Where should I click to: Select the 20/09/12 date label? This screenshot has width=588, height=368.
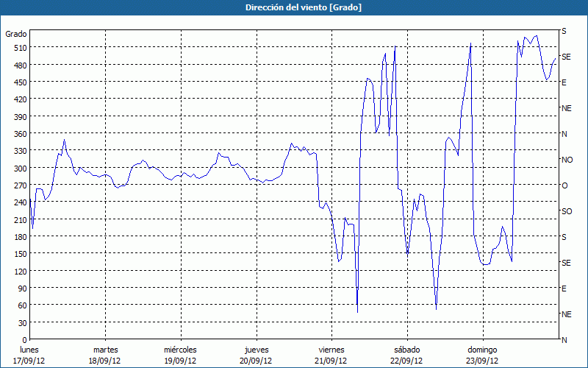point(256,361)
